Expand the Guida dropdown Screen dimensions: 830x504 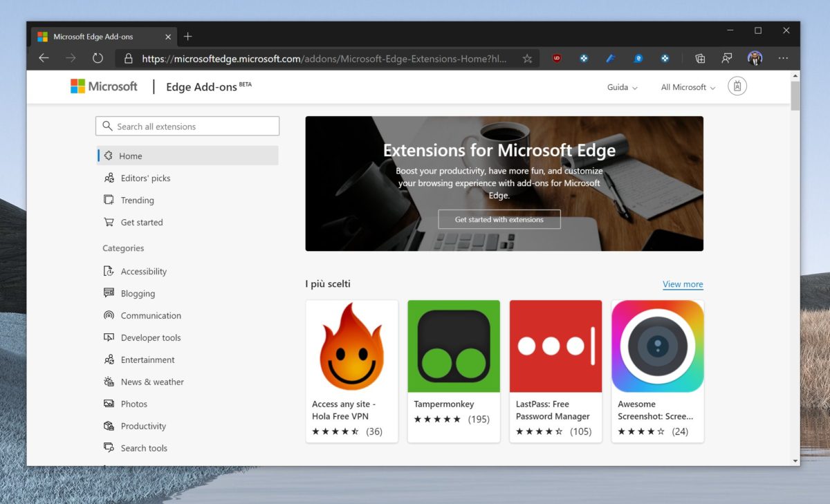tap(621, 87)
